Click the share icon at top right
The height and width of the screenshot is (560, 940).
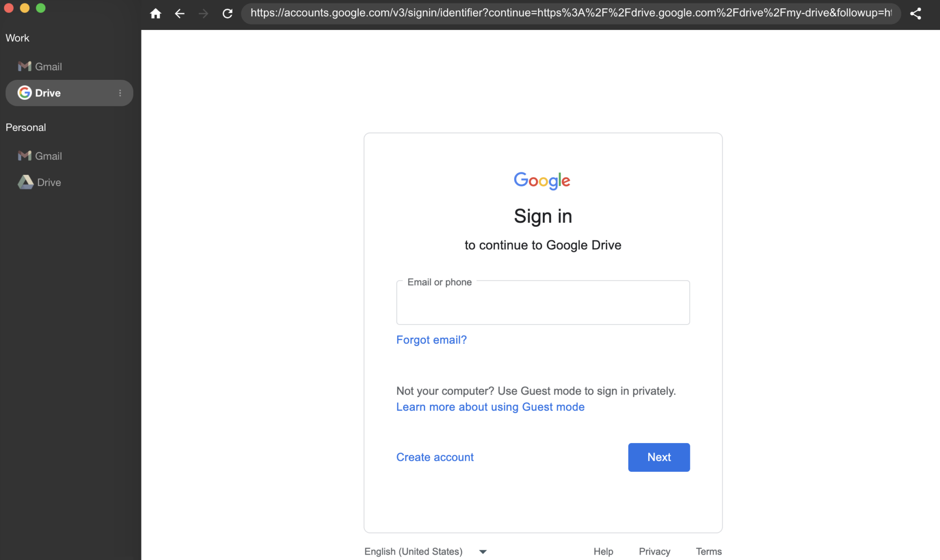(x=916, y=14)
